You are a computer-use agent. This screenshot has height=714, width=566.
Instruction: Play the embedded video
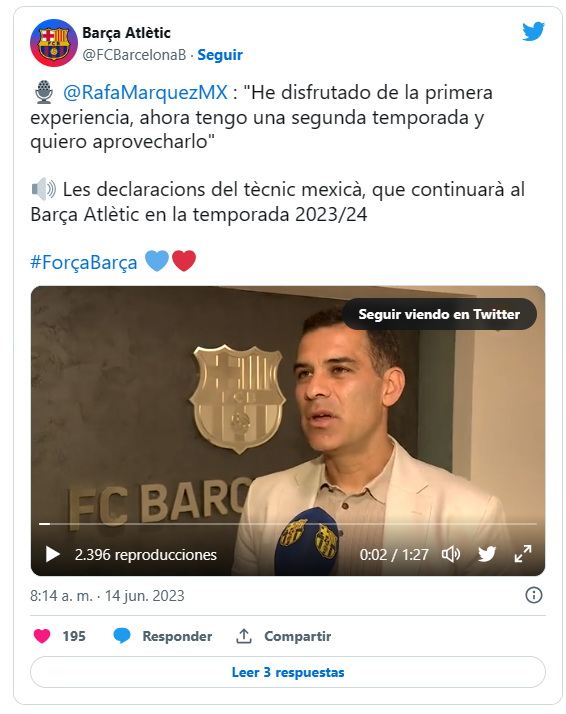coord(53,554)
